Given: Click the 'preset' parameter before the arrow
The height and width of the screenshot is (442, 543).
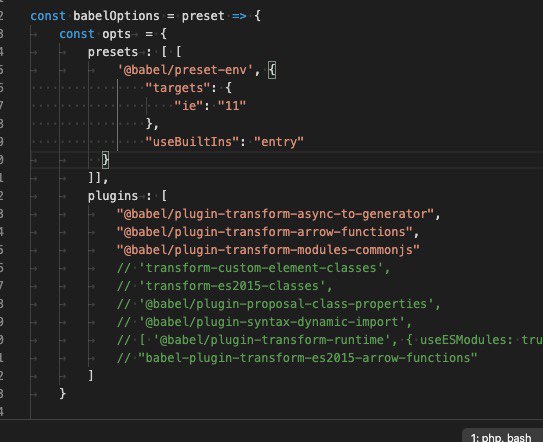Looking at the screenshot, I should coord(203,16).
